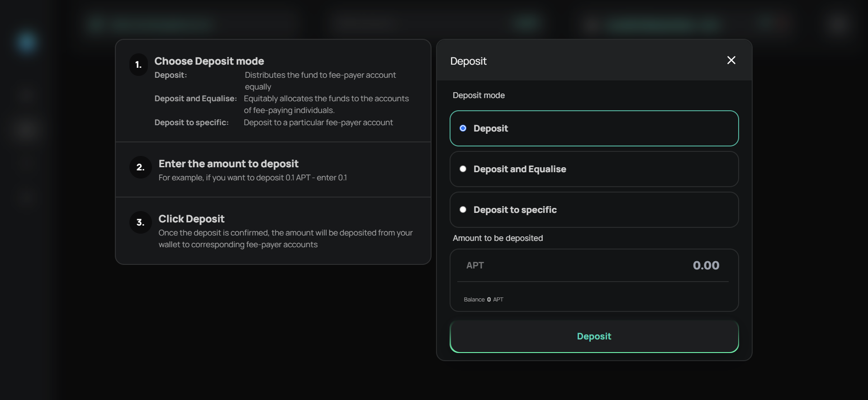Choose the Deposit and Equalise radio option
This screenshot has width=868, height=400.
click(463, 169)
